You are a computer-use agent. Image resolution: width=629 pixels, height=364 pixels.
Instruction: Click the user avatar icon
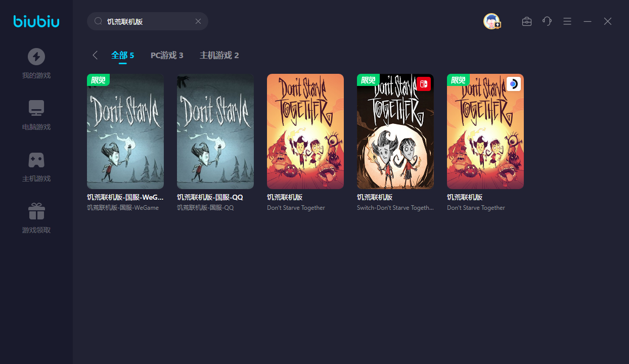click(x=491, y=21)
